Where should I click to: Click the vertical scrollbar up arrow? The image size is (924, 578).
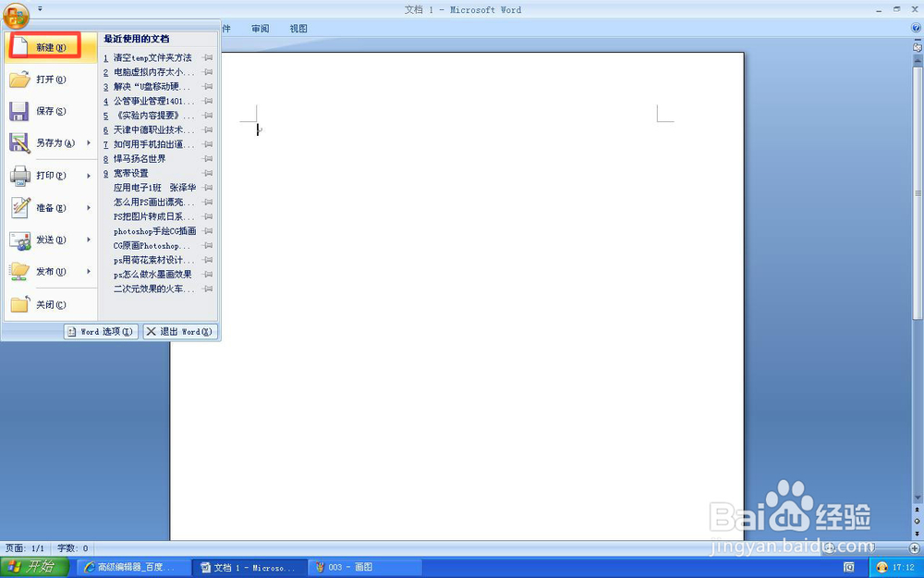click(x=918, y=59)
